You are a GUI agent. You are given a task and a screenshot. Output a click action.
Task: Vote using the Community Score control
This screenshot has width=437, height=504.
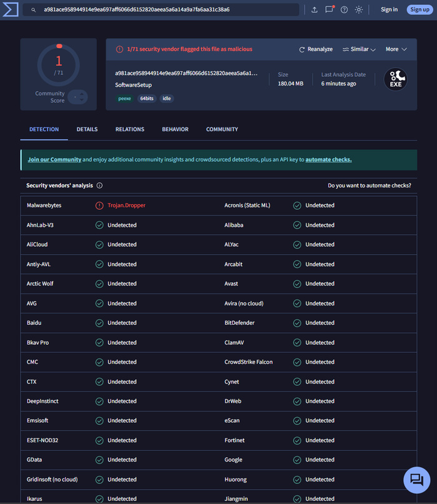point(78,97)
